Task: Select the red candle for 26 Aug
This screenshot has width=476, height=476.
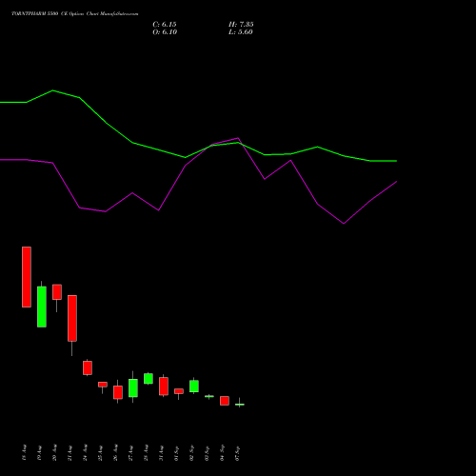Action: click(x=118, y=392)
